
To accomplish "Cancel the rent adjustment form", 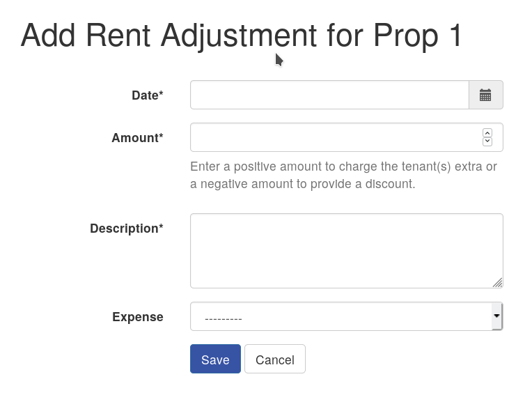I will 275,360.
